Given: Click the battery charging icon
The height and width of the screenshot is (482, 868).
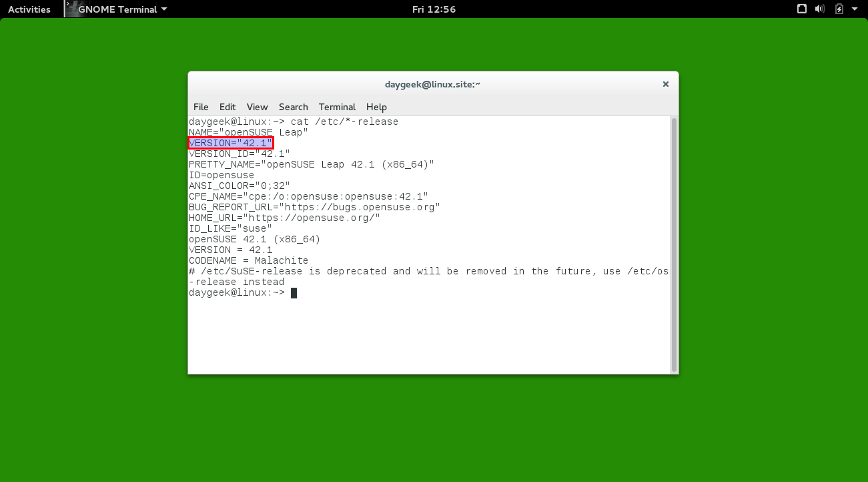Looking at the screenshot, I should [839, 9].
